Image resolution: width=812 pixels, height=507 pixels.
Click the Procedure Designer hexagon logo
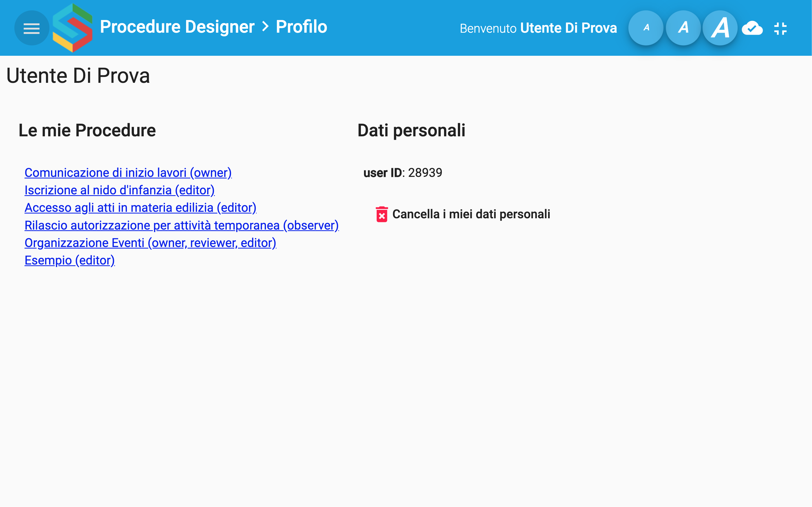pos(72,28)
